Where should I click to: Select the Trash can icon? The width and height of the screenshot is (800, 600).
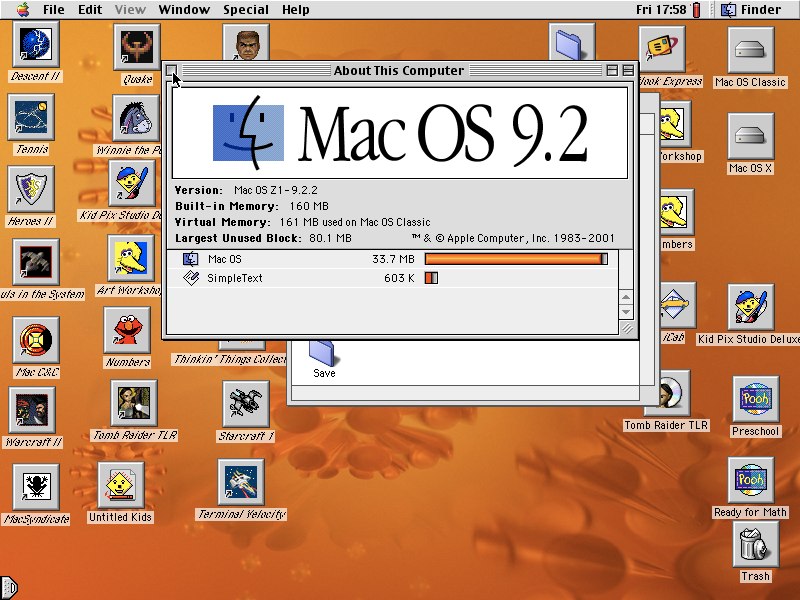(756, 544)
